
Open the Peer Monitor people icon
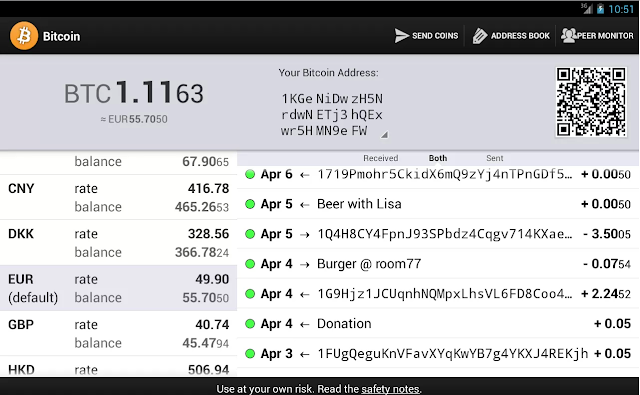569,36
